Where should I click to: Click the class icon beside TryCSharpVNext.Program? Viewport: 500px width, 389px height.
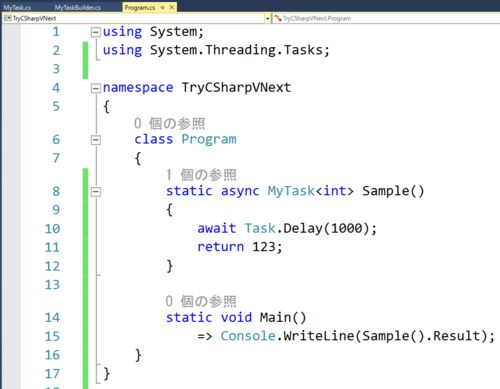point(278,18)
